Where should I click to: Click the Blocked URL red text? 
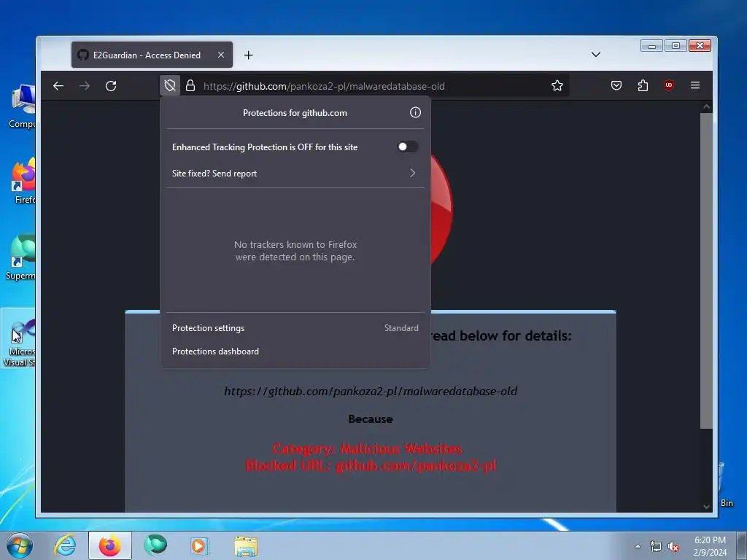[x=371, y=465]
